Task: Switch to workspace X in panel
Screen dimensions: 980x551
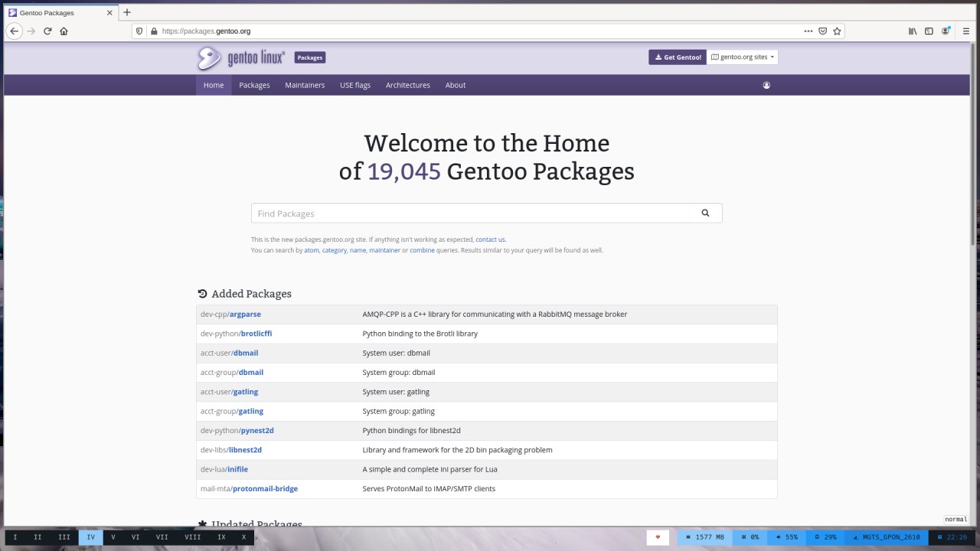Action: [244, 537]
